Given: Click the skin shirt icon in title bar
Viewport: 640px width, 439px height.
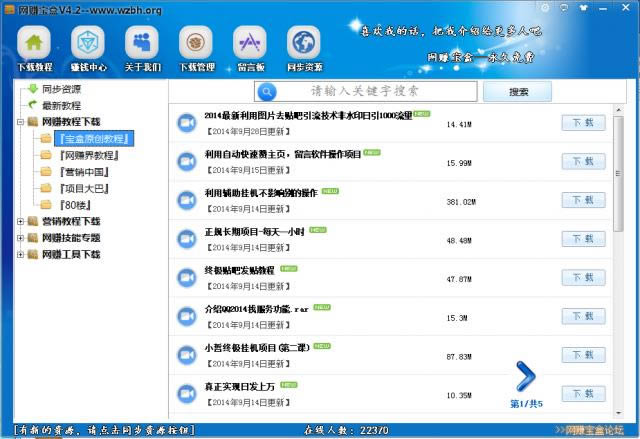Looking at the screenshot, I should pos(584,7).
